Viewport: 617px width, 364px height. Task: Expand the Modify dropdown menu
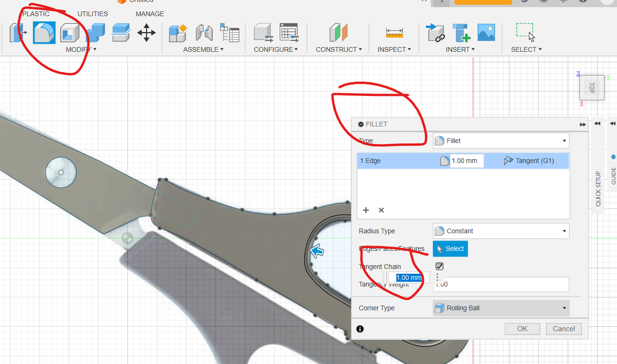pos(81,49)
